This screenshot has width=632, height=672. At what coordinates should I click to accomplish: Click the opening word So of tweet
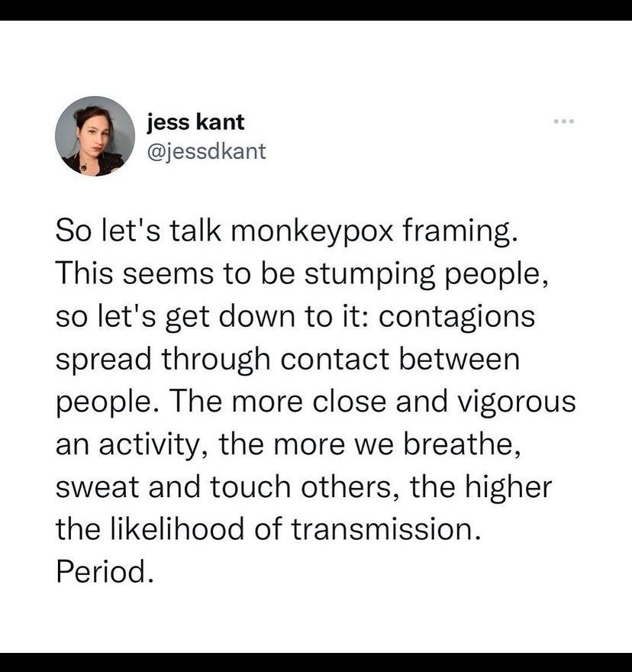coord(73,231)
